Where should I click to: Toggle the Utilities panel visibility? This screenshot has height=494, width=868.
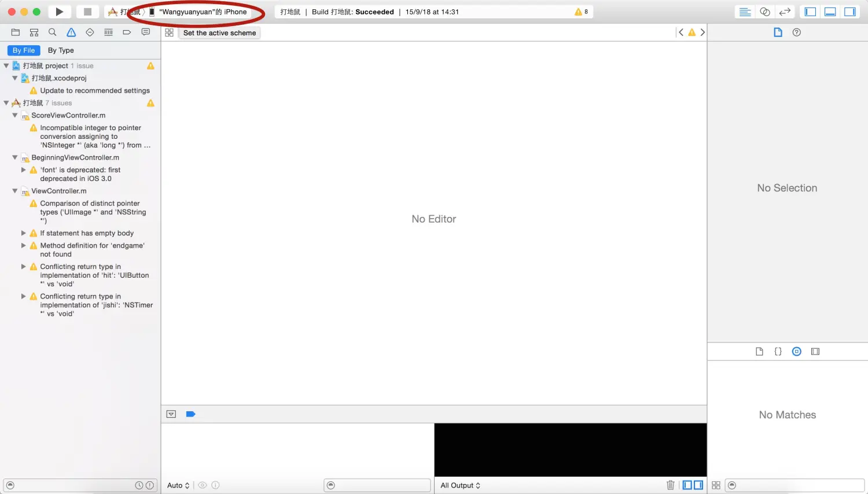coord(850,12)
